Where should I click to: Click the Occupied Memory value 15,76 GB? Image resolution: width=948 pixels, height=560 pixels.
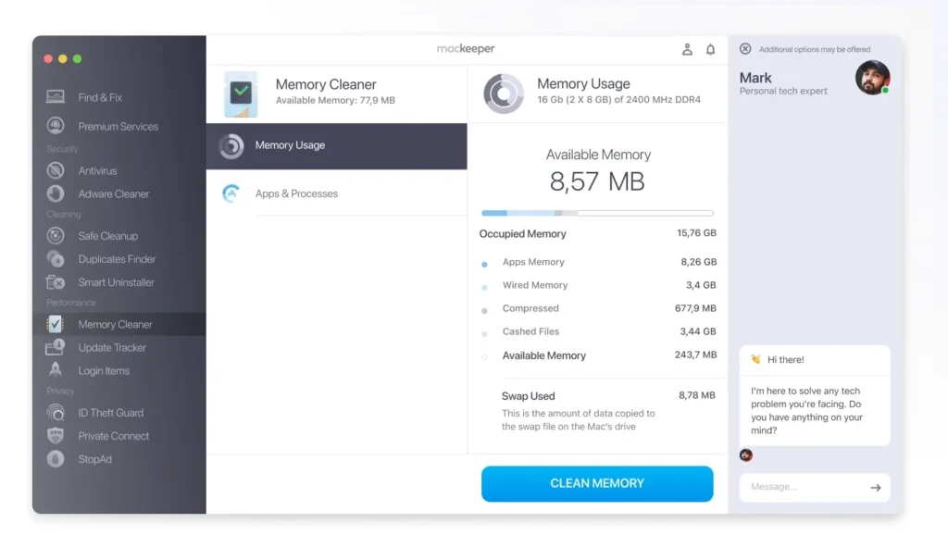tap(696, 233)
